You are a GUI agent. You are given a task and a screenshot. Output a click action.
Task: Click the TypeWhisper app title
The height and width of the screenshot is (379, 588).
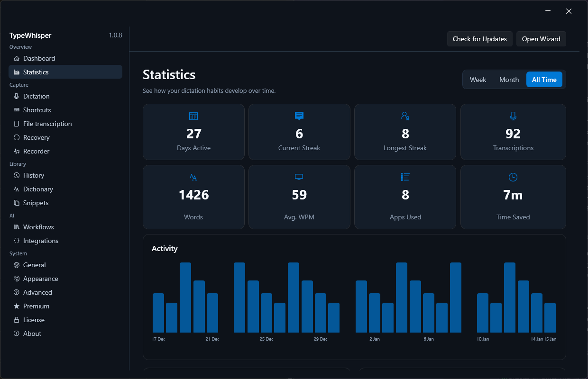click(x=30, y=36)
